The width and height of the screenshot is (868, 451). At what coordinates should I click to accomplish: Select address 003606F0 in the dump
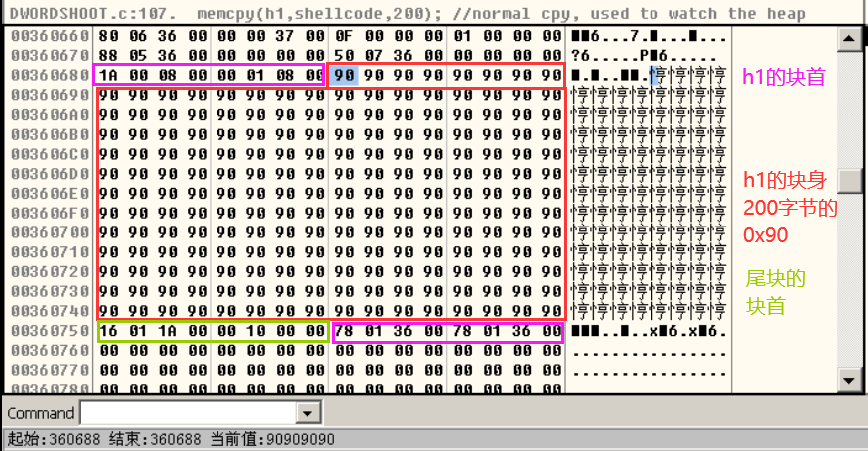(50, 214)
